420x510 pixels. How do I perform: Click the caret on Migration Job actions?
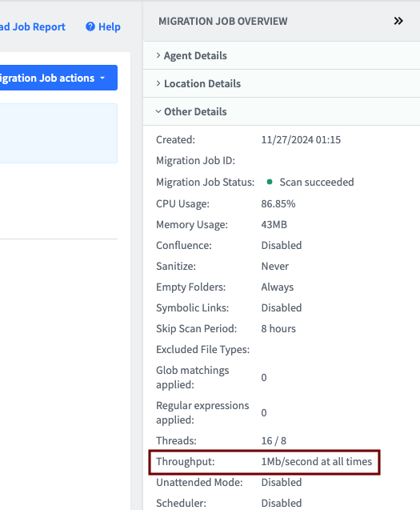[x=102, y=78]
